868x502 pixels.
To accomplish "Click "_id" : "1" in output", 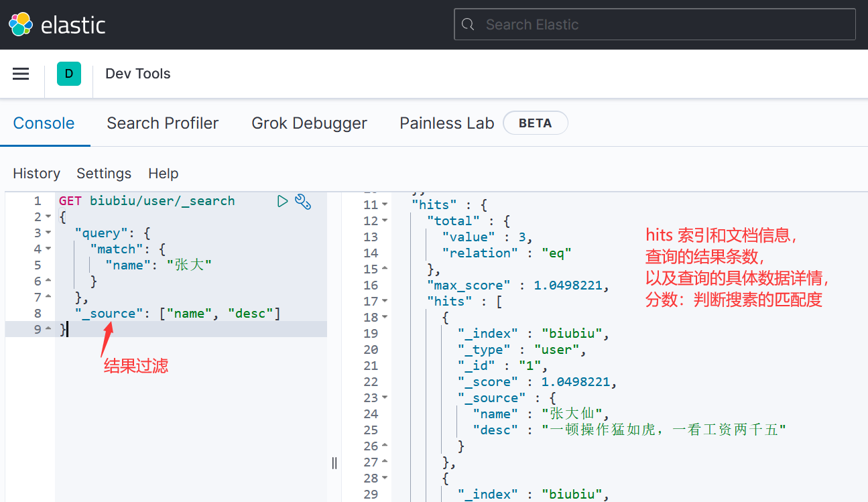I will coord(503,366).
